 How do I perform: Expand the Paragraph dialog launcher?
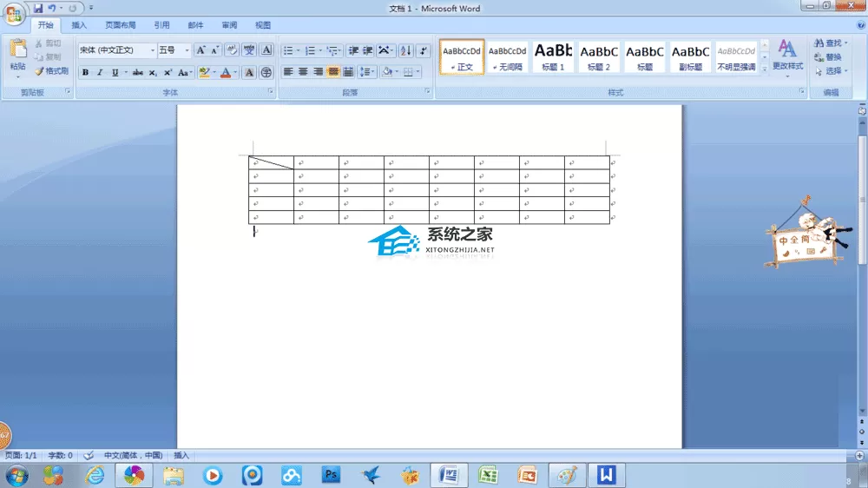click(427, 91)
